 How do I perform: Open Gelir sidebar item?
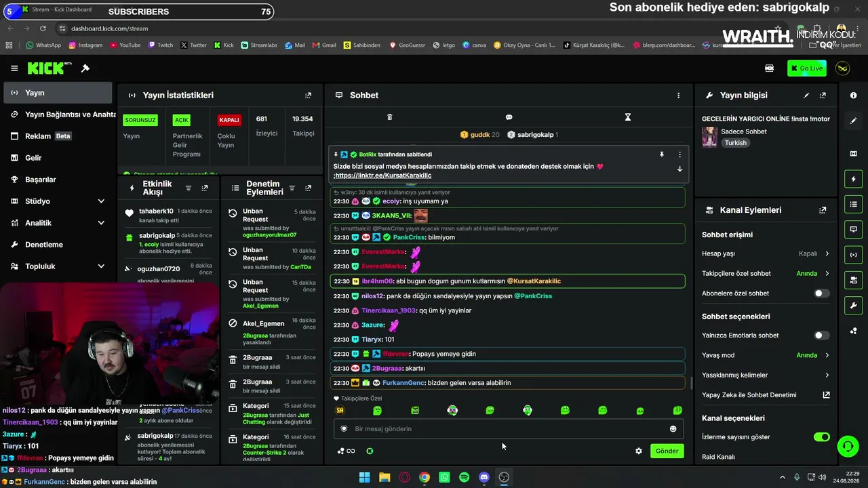click(57, 158)
